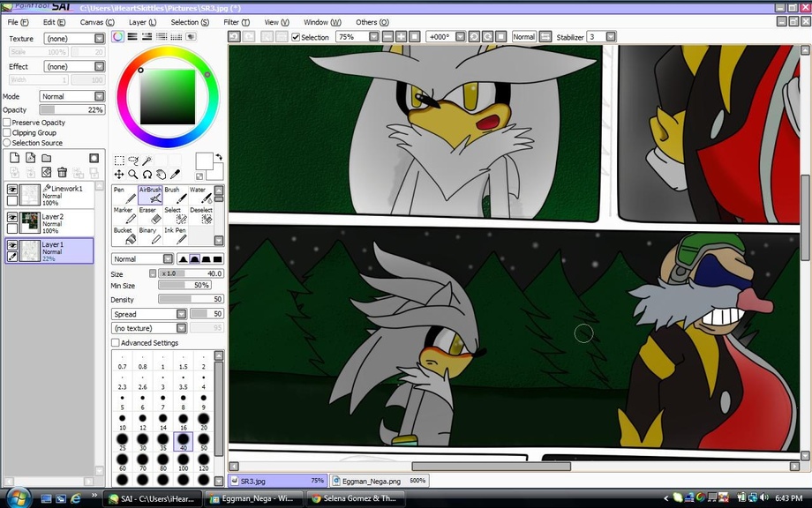Select the Water brush tool
Image resolution: width=812 pixels, height=508 pixels.
tap(201, 195)
